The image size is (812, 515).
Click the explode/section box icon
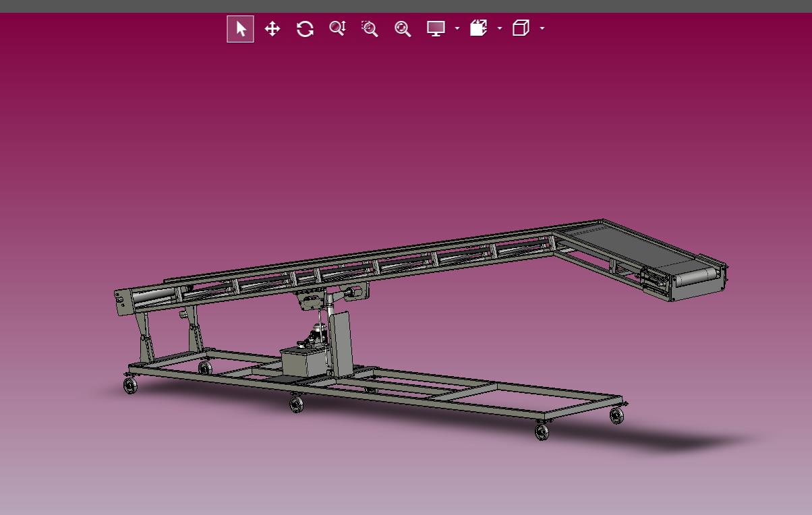[479, 28]
